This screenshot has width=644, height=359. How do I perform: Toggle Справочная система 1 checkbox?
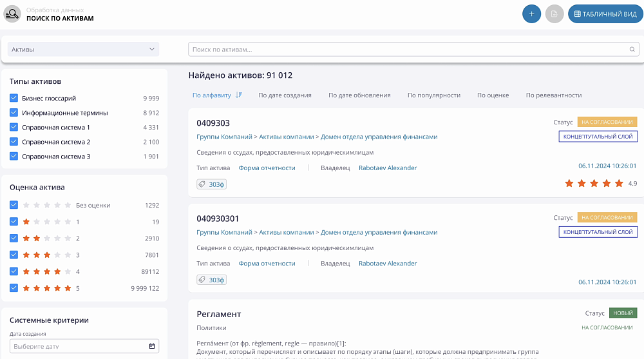point(14,127)
